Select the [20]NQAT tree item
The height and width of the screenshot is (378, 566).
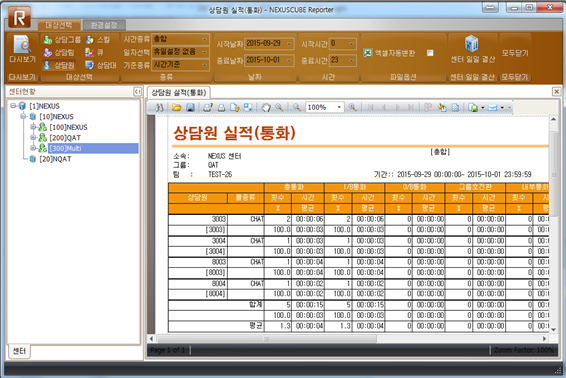[x=55, y=159]
